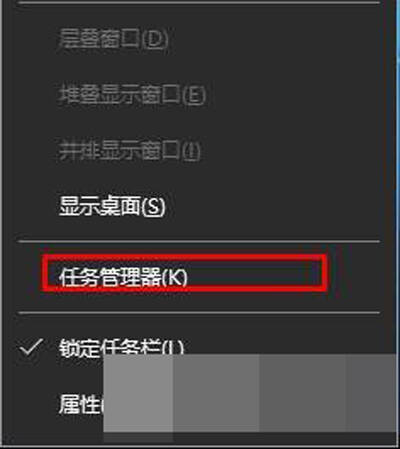Cascade windows with 层叠窗口 item
This screenshot has width=400, height=449.
(x=99, y=39)
